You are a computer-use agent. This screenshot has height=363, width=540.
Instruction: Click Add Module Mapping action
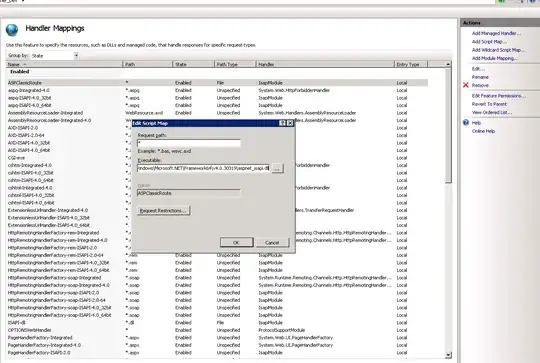[495, 58]
